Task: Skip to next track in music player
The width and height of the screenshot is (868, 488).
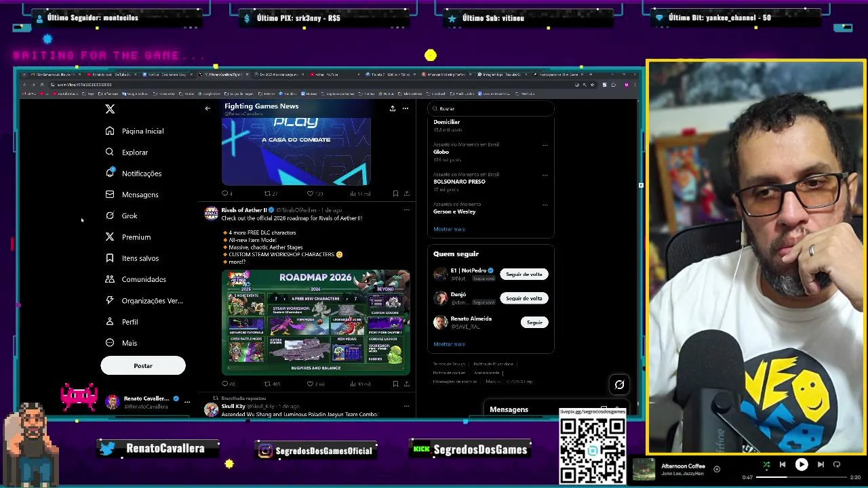Action: click(x=821, y=465)
